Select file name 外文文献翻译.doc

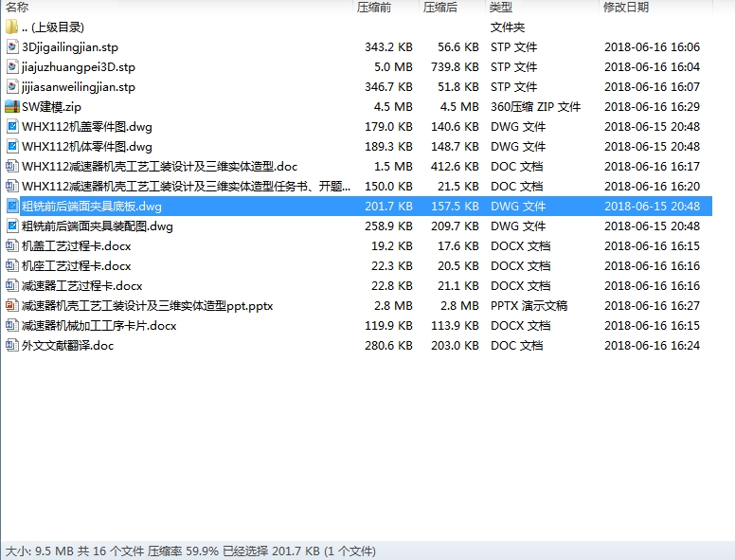[67, 346]
